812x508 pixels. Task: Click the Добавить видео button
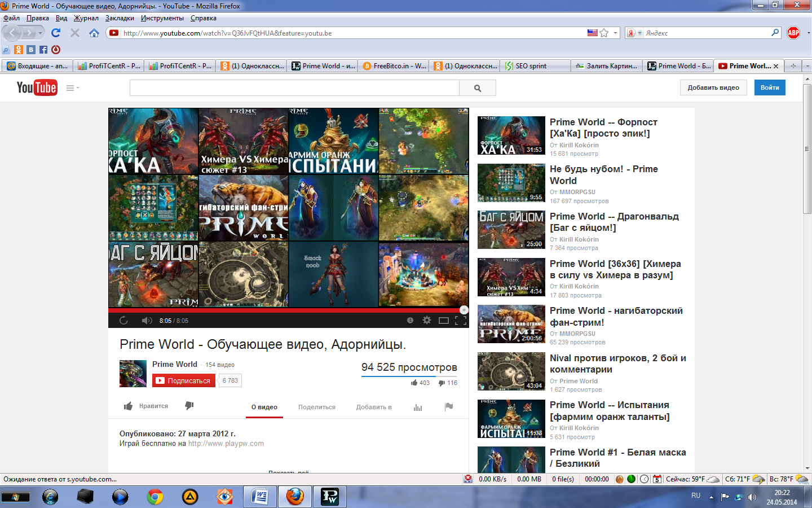point(713,87)
